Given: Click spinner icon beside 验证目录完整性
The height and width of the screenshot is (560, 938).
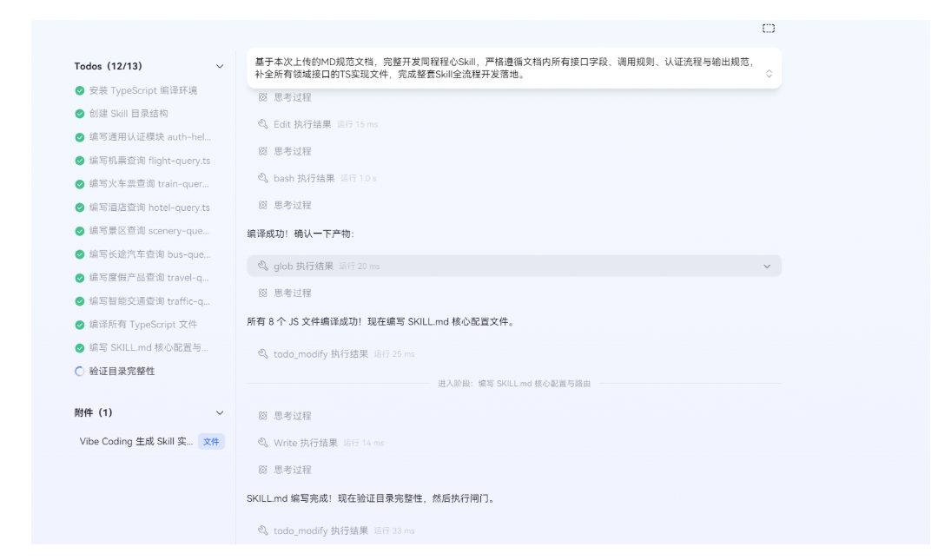Looking at the screenshot, I should (80, 371).
